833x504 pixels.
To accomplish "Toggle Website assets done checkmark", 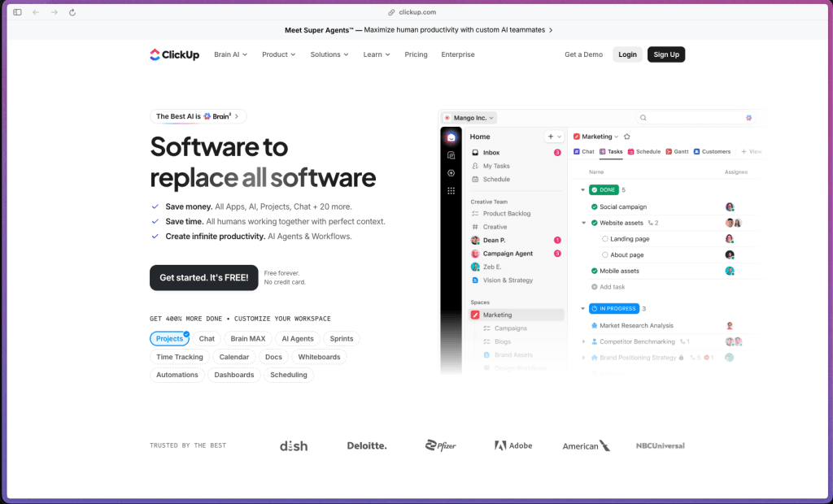I will tap(595, 223).
